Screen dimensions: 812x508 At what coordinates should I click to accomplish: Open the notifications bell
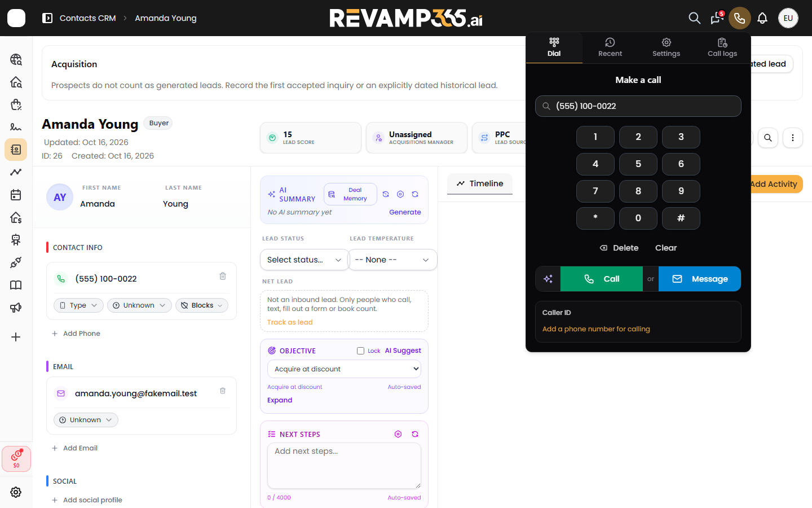762,18
